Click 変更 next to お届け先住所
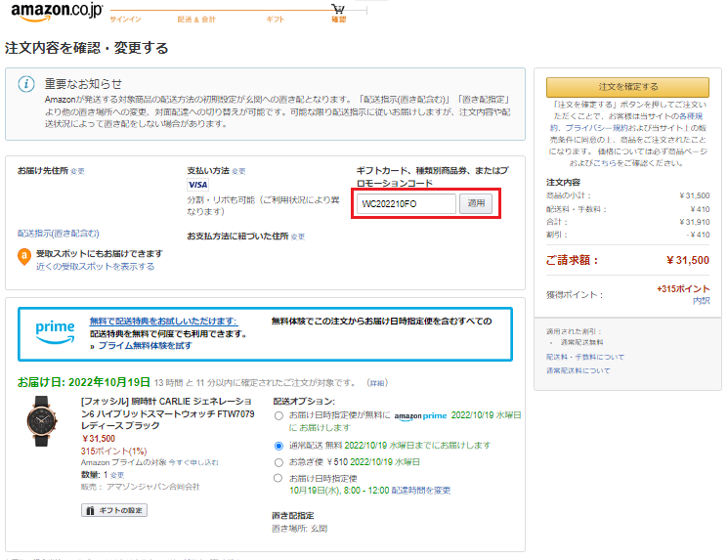The width and height of the screenshot is (728, 560). 77,171
